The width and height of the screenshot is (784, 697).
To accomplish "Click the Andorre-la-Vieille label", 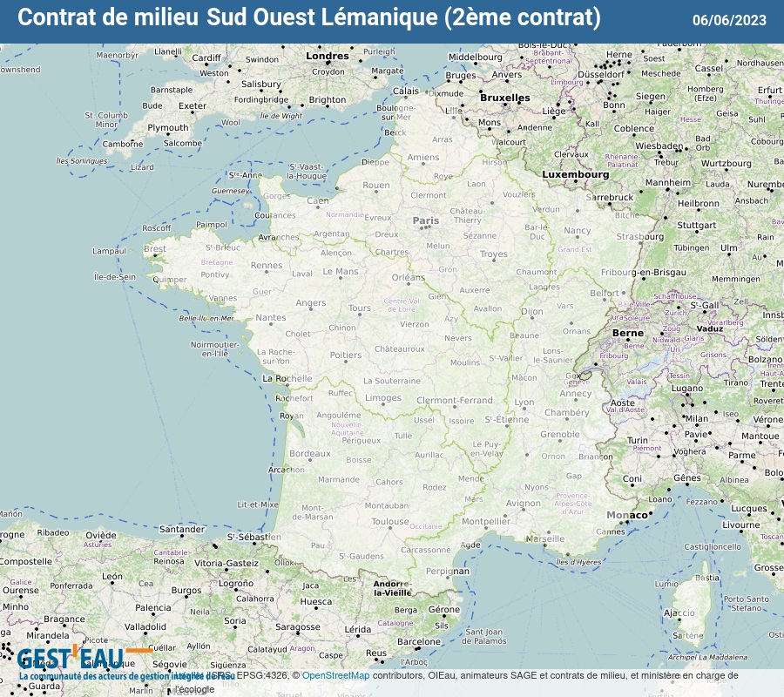I will tap(392, 587).
